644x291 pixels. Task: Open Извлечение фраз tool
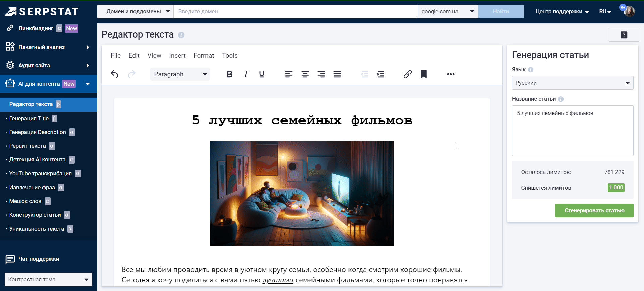32,187
